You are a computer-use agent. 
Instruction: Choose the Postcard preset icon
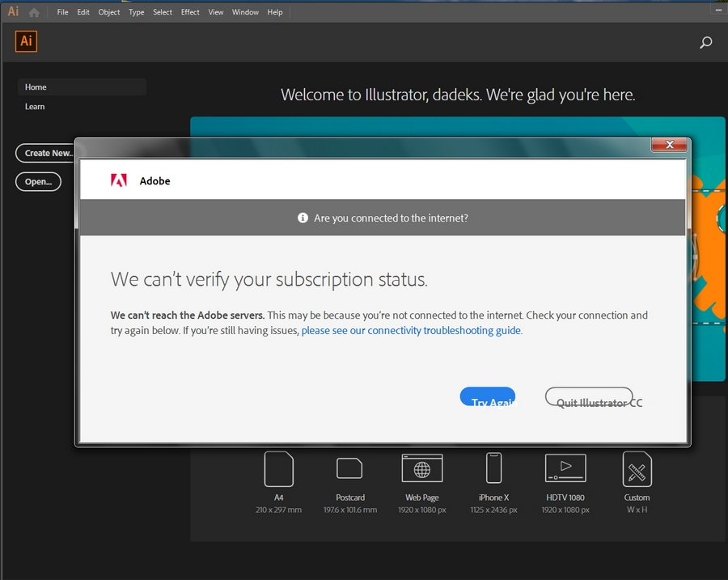point(349,468)
